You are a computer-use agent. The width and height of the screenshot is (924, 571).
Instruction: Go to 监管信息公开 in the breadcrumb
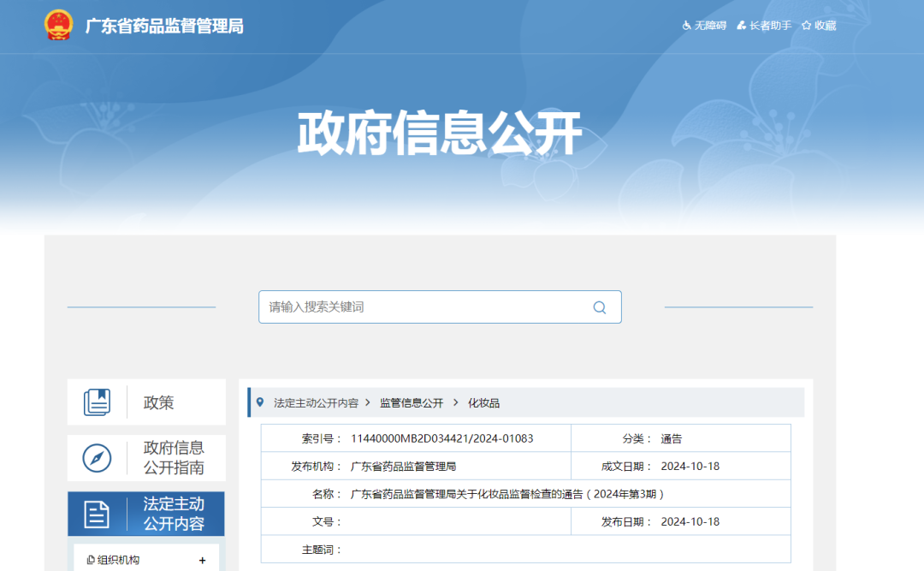coord(412,403)
